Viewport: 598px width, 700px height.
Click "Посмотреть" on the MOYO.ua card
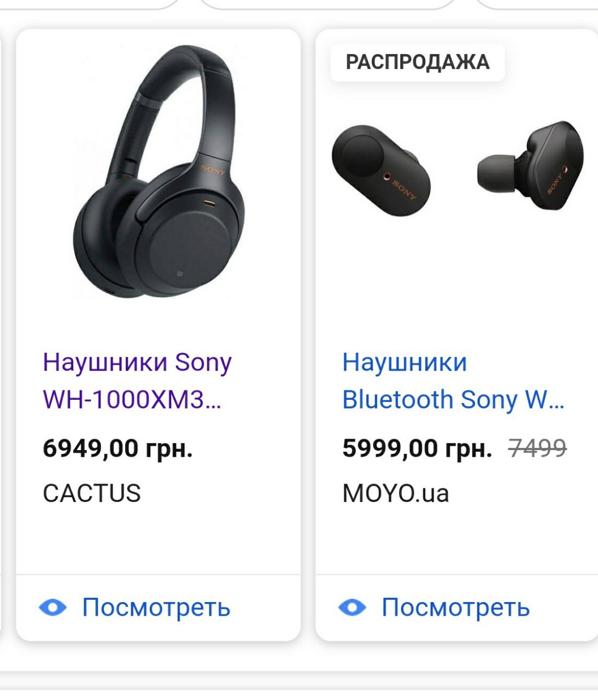tap(456, 607)
